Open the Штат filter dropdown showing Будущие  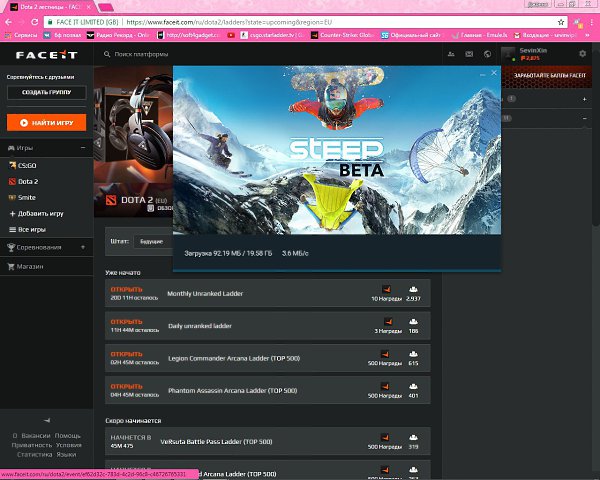click(153, 242)
